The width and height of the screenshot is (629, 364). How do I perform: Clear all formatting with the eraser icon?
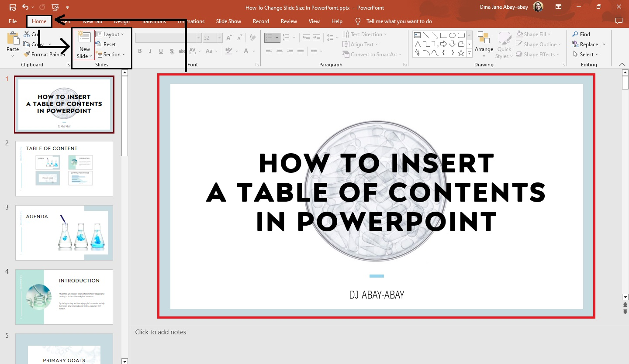click(x=252, y=38)
